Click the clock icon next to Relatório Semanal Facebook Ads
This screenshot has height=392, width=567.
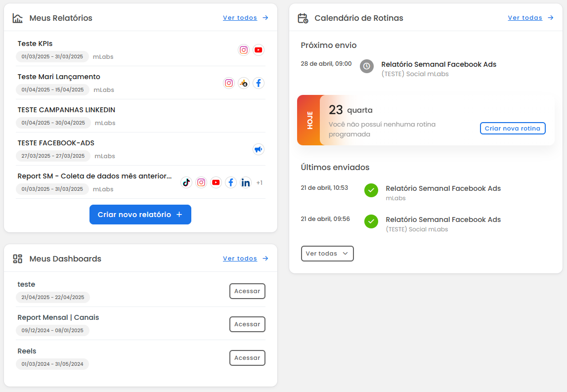[366, 66]
